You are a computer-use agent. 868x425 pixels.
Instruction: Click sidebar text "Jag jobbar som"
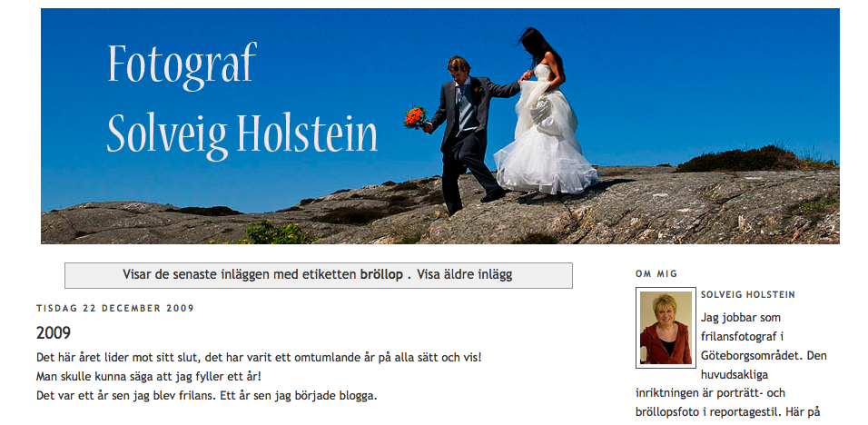(741, 318)
